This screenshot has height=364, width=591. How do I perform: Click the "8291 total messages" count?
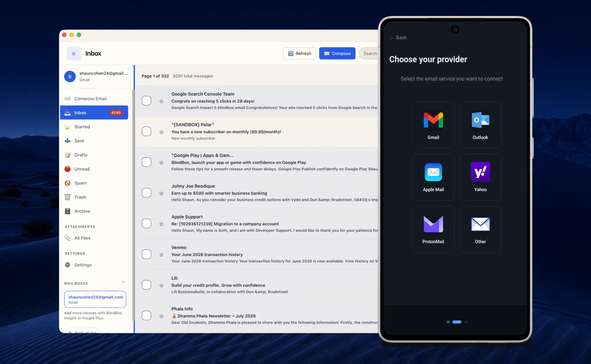tap(193, 76)
